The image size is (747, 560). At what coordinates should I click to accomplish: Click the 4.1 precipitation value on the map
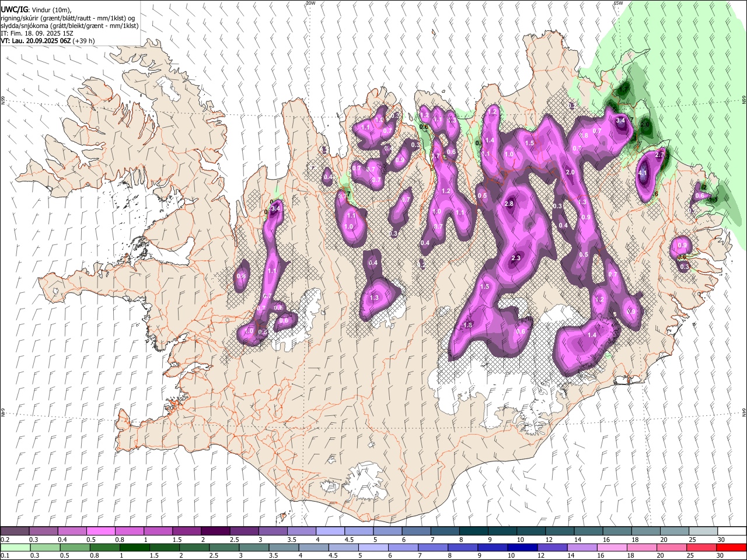click(x=643, y=173)
